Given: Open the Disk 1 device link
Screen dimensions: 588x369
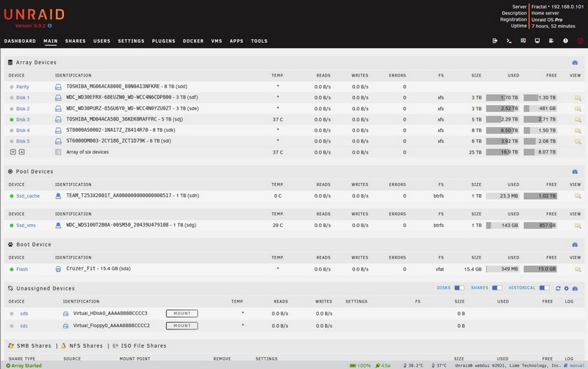Looking at the screenshot, I should (x=23, y=98).
